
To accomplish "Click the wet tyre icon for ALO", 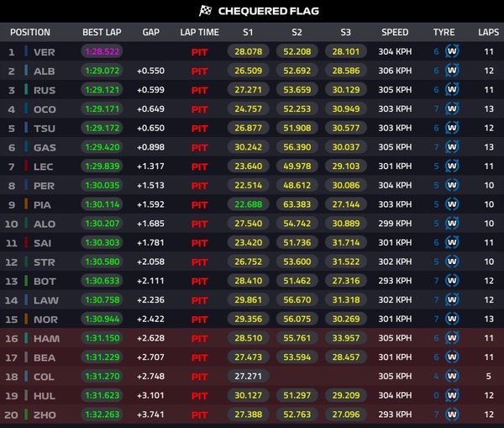I will [x=452, y=224].
